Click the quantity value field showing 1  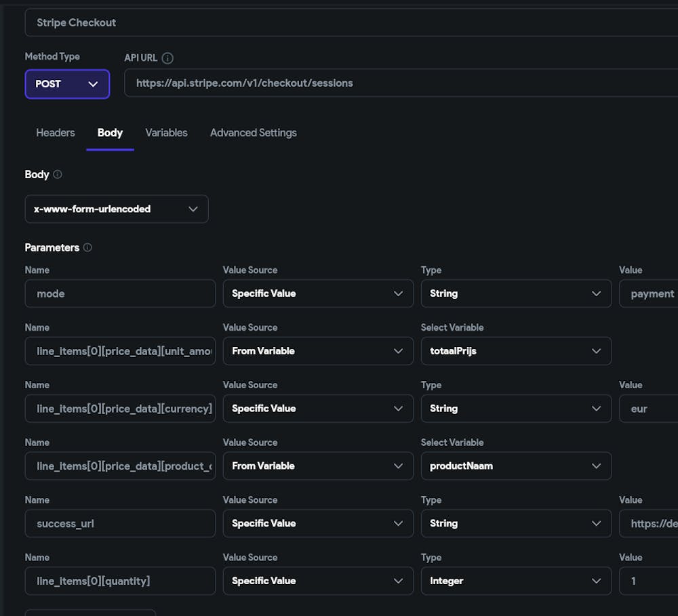(x=649, y=581)
